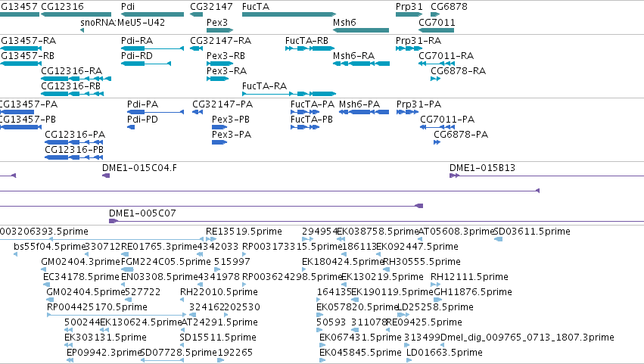Select the CG32147 gene label
This screenshot has width=644, height=364.
[x=211, y=7]
